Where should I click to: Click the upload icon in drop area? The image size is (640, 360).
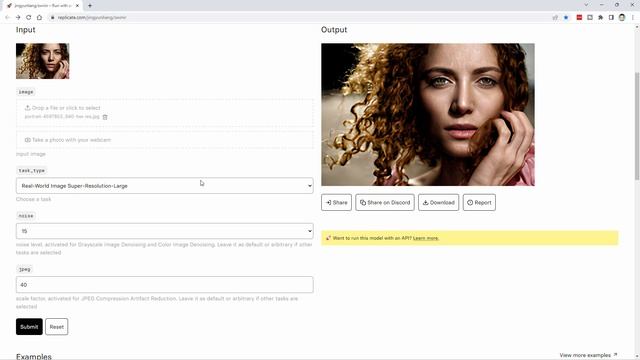pyautogui.click(x=27, y=108)
